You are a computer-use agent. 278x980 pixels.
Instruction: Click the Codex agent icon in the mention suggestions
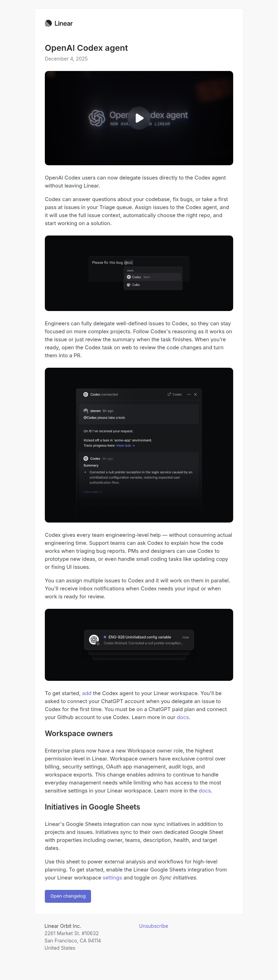pos(129,277)
